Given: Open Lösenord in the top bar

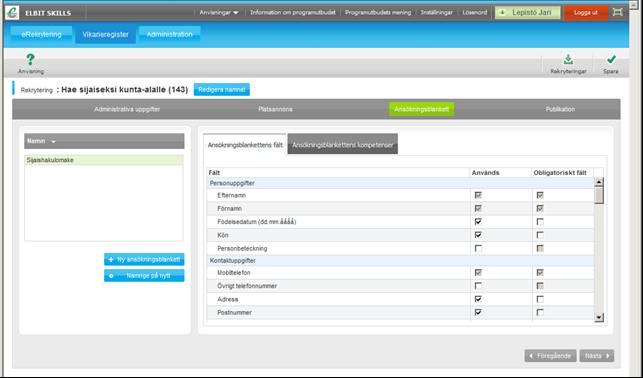Looking at the screenshot, I should pos(474,13).
